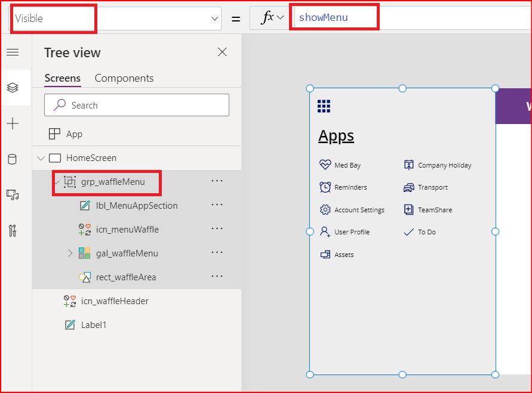The width and height of the screenshot is (532, 393).
Task: Open the Data cylinder icon
Action: (13, 159)
